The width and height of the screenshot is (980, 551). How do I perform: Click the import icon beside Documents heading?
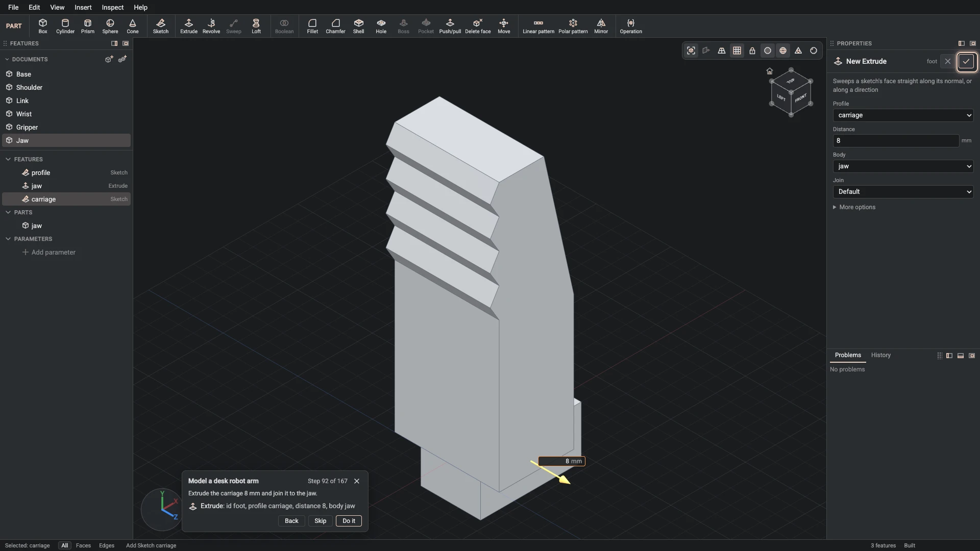coord(122,59)
